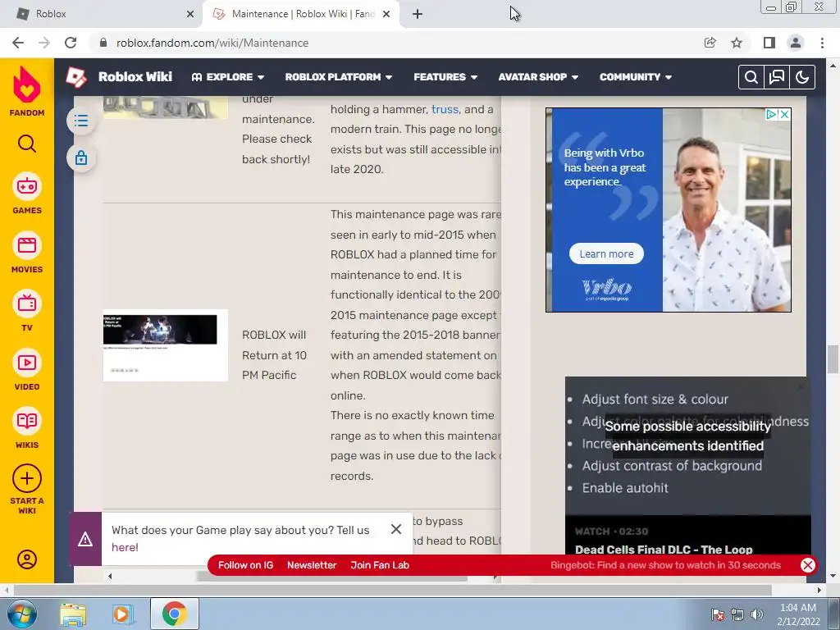
Task: Open wiki search magnifier in header
Action: click(x=751, y=77)
